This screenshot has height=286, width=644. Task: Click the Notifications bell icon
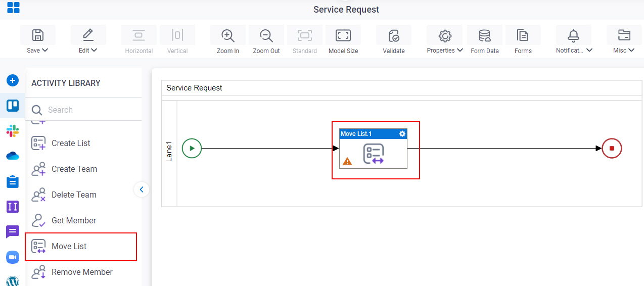574,35
